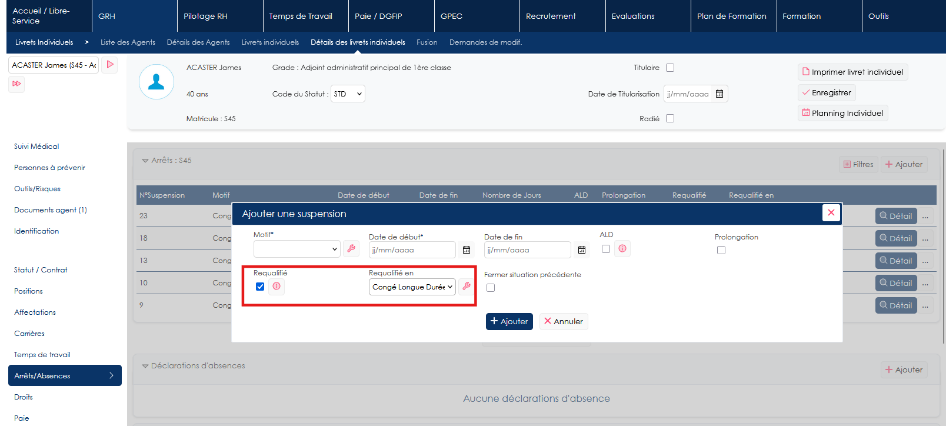Click the more options button for suspension 10
946x426 pixels.
pos(927,282)
